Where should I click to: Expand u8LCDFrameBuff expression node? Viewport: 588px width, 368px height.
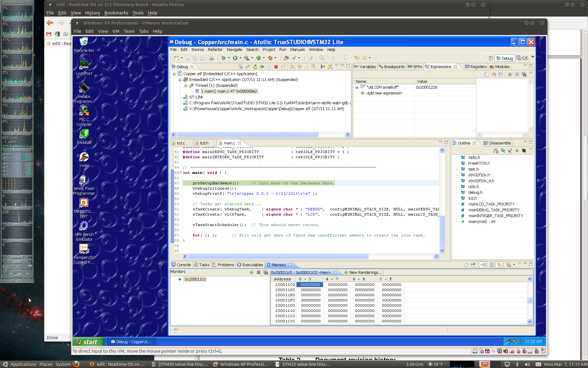pos(357,87)
